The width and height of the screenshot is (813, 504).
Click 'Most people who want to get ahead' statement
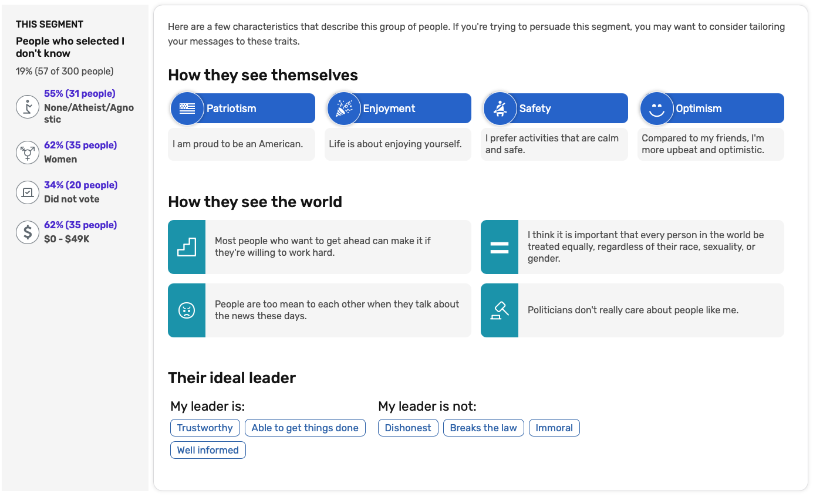(x=323, y=246)
